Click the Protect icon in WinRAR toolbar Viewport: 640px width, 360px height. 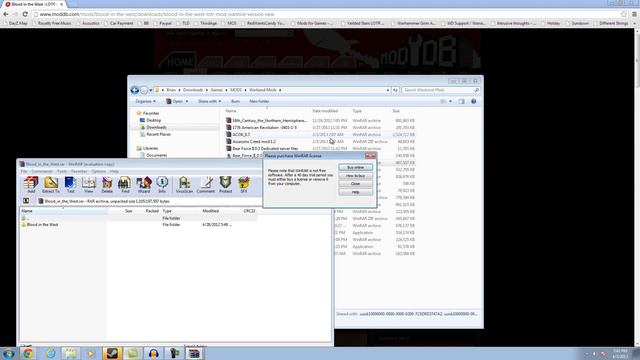pyautogui.click(x=225, y=184)
